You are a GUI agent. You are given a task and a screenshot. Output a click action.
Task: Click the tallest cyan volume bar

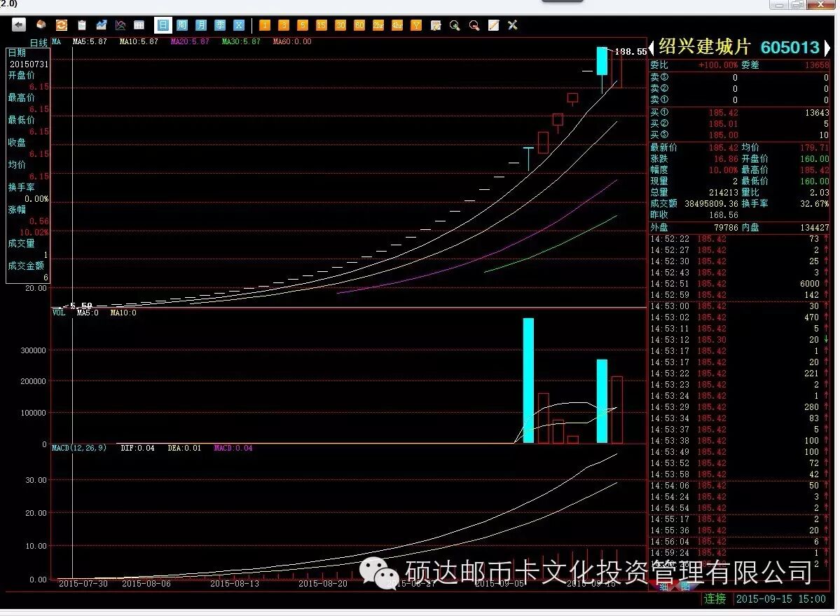pyautogui.click(x=528, y=381)
